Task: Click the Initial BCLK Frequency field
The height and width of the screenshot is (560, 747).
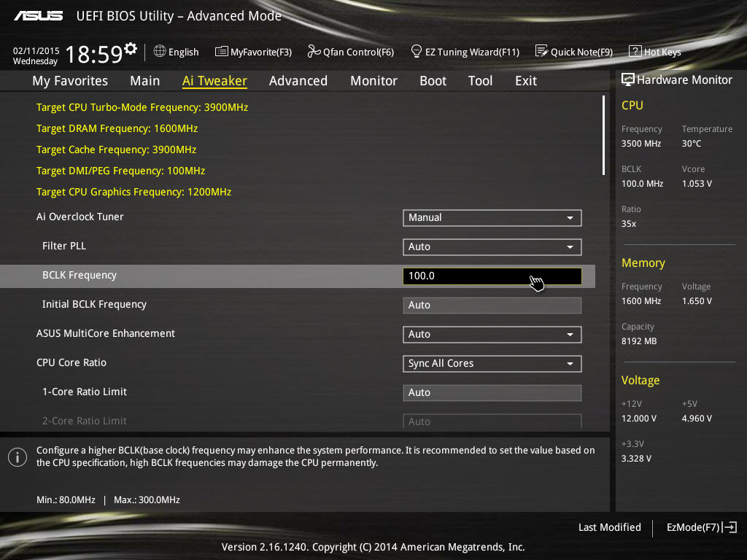Action: [492, 306]
